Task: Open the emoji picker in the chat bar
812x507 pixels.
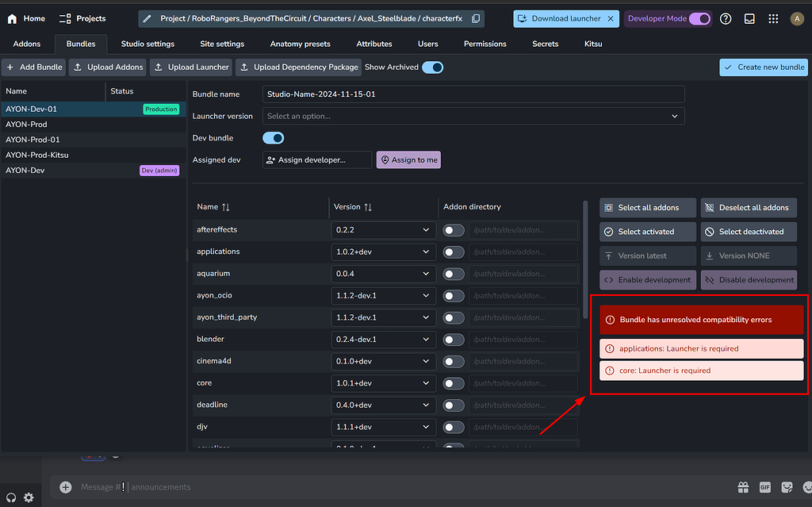Action: point(807,487)
